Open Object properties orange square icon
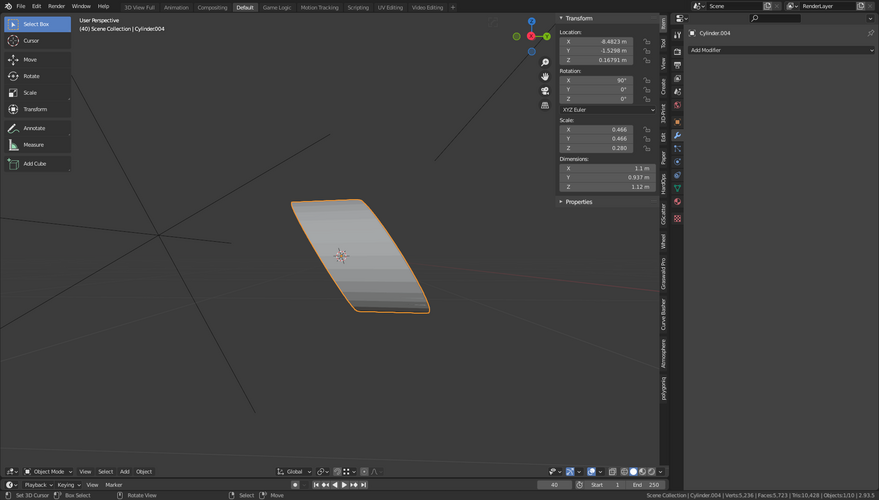This screenshot has width=879, height=500. click(677, 122)
